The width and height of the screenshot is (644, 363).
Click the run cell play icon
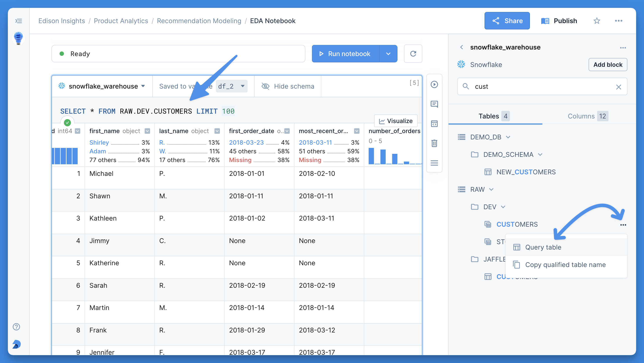click(x=434, y=84)
